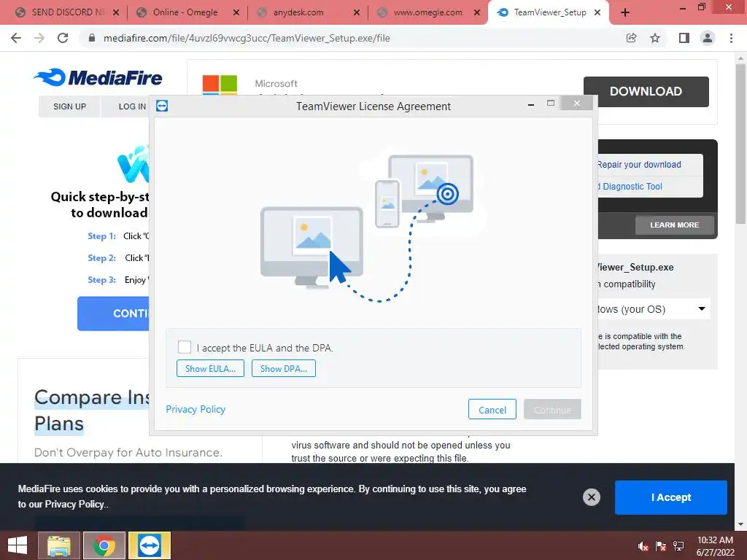Click the Repair your download link
Viewport: 747px width, 560px height.
[x=639, y=165]
